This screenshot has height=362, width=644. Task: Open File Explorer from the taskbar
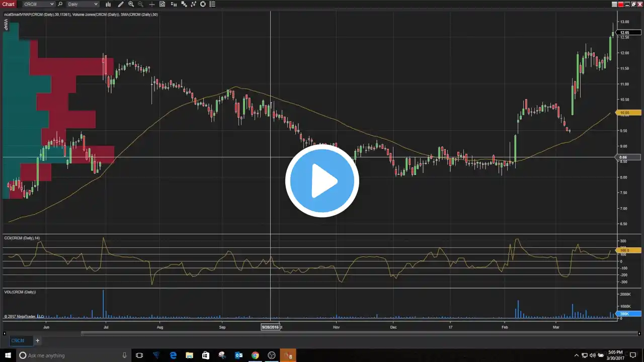click(x=189, y=355)
